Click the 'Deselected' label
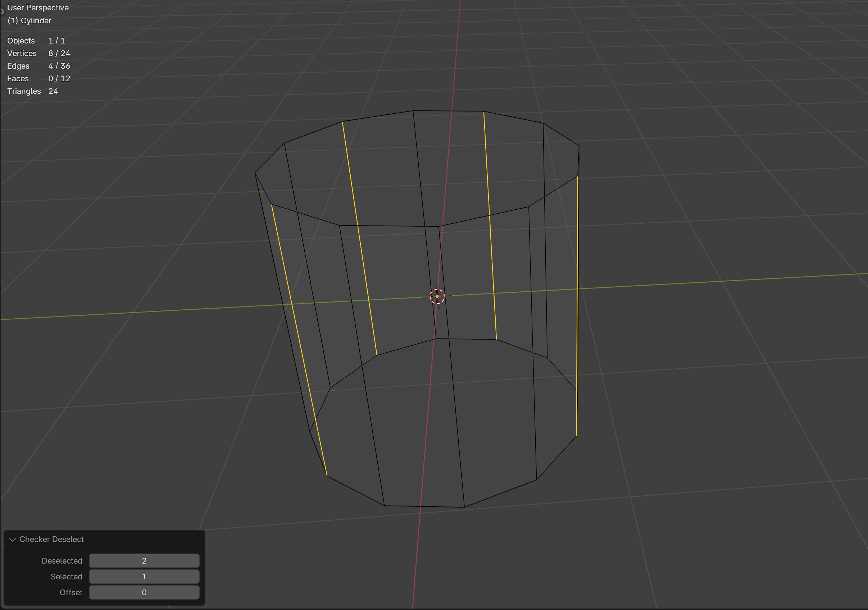 coord(62,560)
